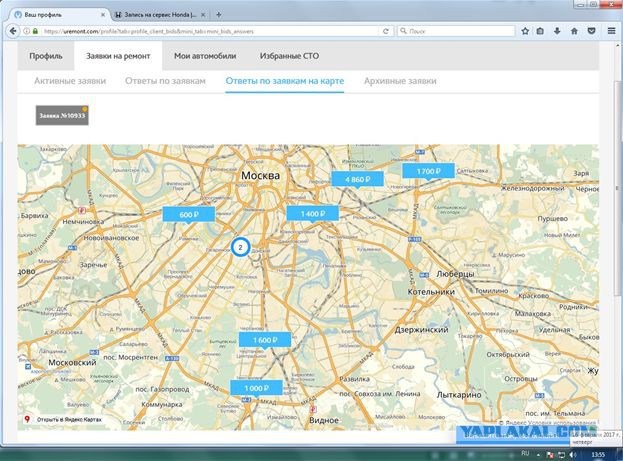Open the Firefox hamburger menu
The height and width of the screenshot is (461, 623).
611,31
